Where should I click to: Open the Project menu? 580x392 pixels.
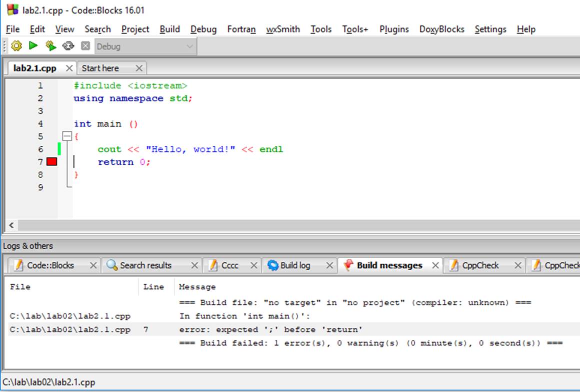point(135,29)
